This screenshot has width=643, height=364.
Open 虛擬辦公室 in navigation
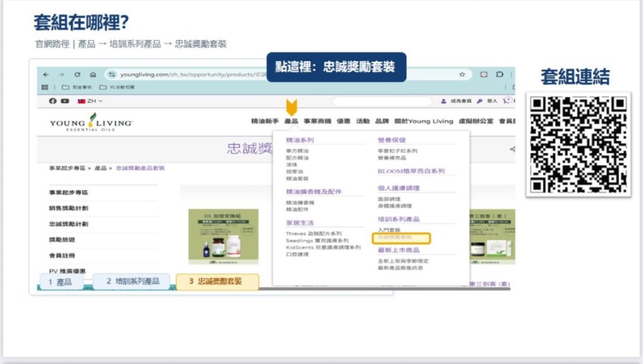[476, 121]
